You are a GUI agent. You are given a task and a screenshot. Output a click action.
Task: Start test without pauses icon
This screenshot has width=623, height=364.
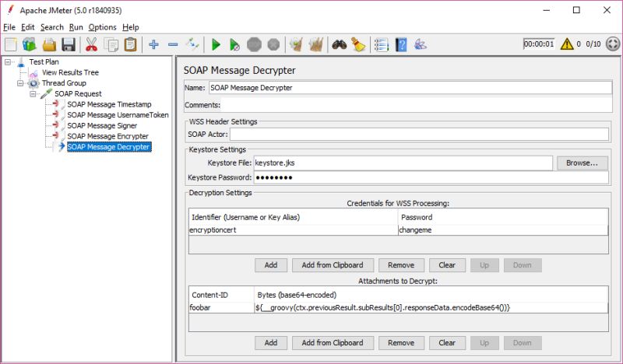235,44
